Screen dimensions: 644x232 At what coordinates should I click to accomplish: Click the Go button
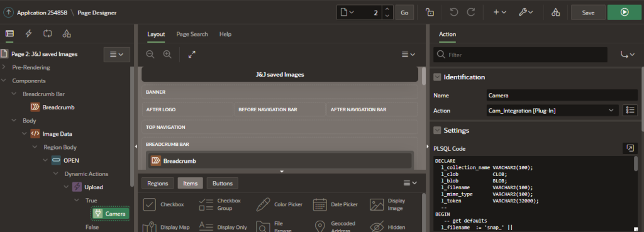pyautogui.click(x=404, y=13)
